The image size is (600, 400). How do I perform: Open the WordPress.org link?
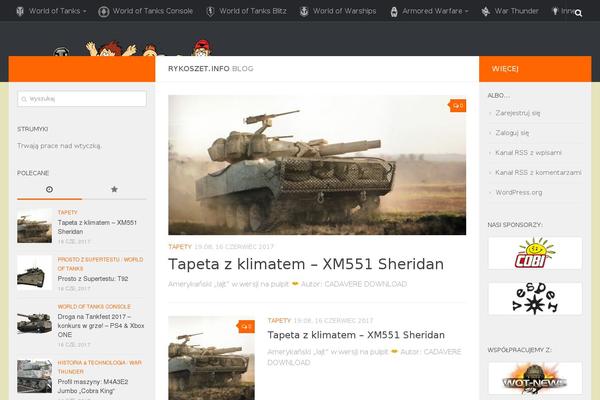click(x=518, y=193)
